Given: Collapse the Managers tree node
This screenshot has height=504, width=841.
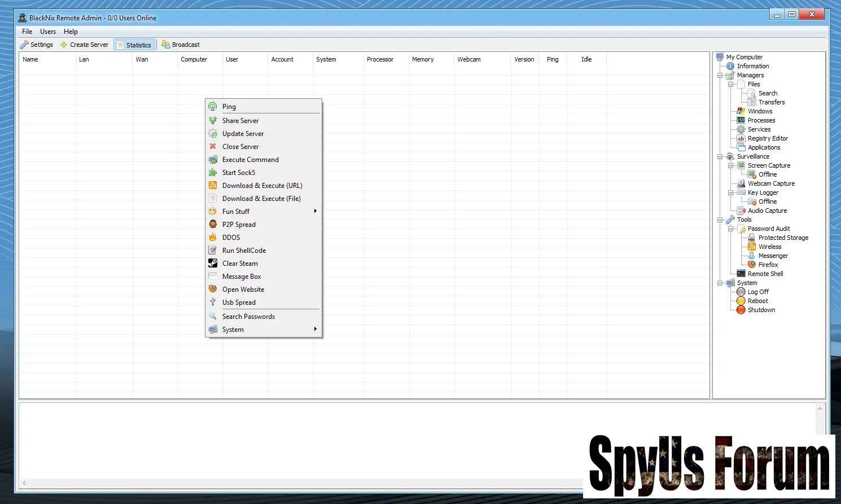Looking at the screenshot, I should pos(720,75).
